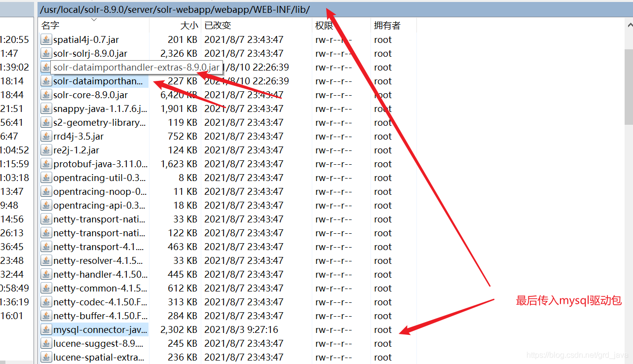Click 'rw-r--r--' permissions in the rrd4j-3.5.jar row
The image size is (633, 364).
coord(334,136)
